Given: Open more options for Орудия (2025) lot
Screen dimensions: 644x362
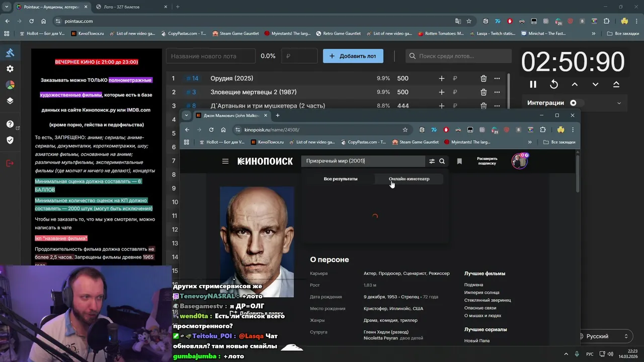Looking at the screenshot, I should click(497, 78).
